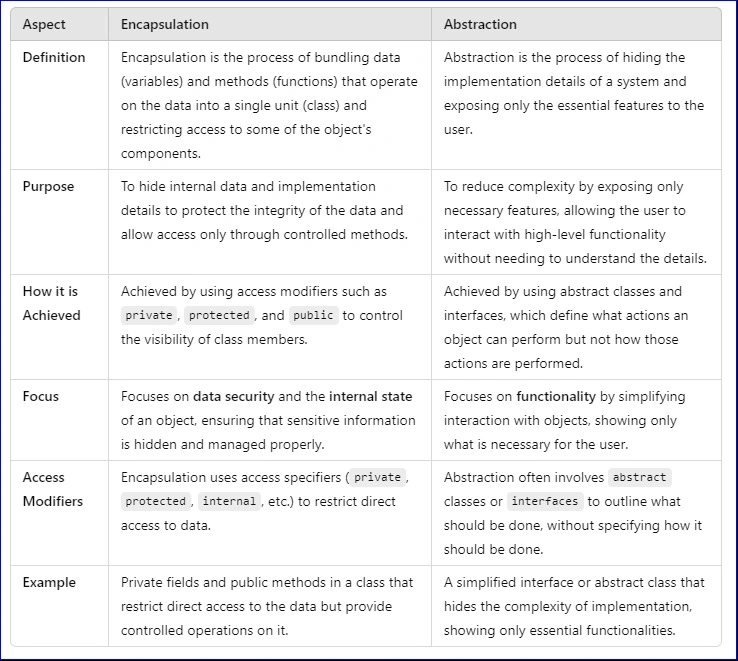
Task: Click the How it is Achieved label
Action: coord(52,303)
